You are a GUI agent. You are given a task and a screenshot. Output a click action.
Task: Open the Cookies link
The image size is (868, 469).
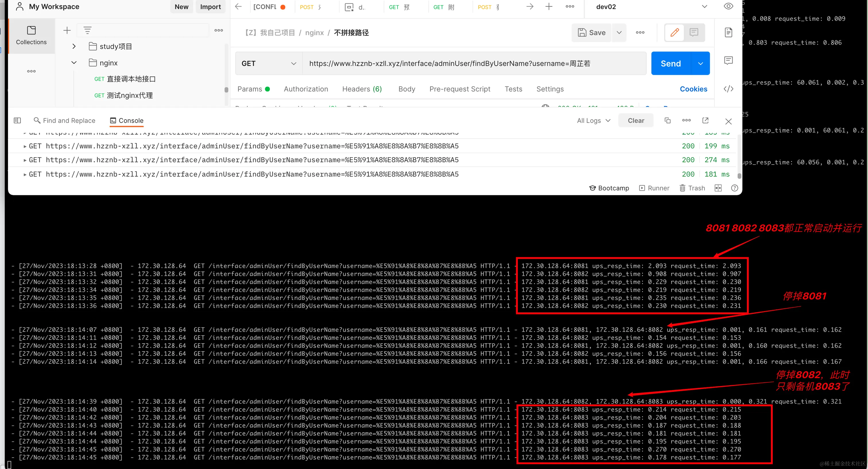tap(693, 89)
